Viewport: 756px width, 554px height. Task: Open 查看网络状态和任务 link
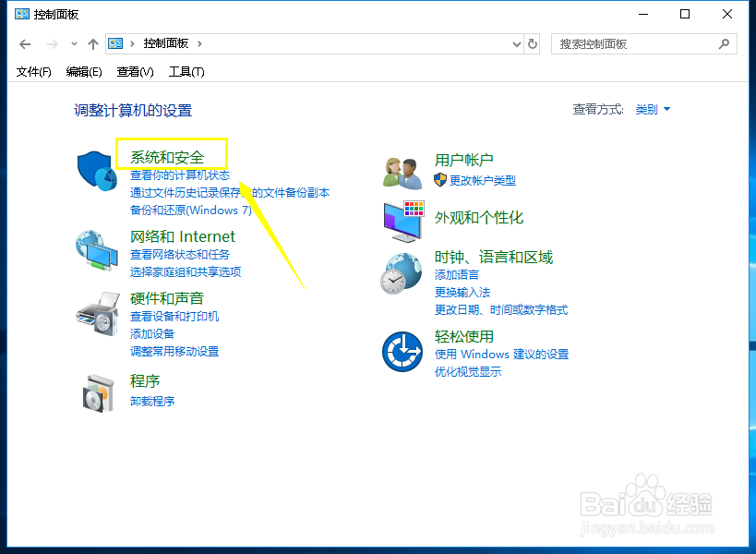[x=180, y=255]
